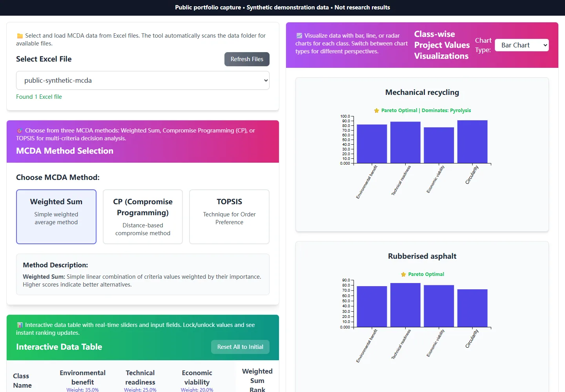The image size is (565, 392).
Task: Click the target icon in the MCDA method banner
Action: pos(20,131)
